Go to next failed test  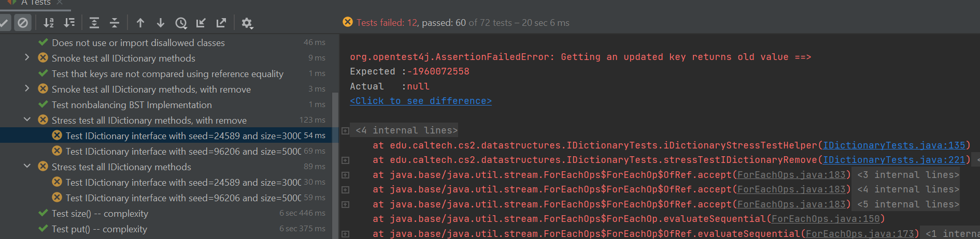161,23
